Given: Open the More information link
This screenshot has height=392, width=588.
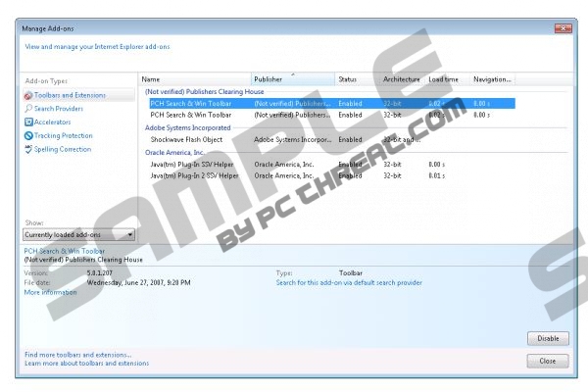Looking at the screenshot, I should coord(50,292).
